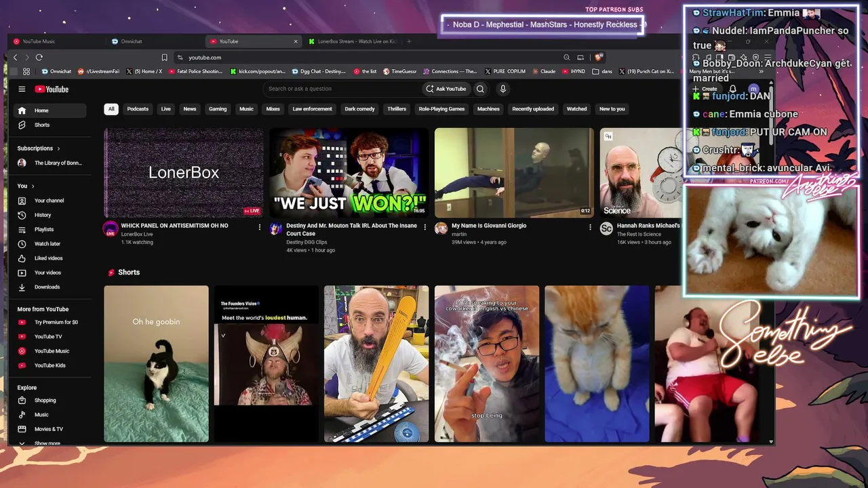Open martin channel avatar

[441, 228]
